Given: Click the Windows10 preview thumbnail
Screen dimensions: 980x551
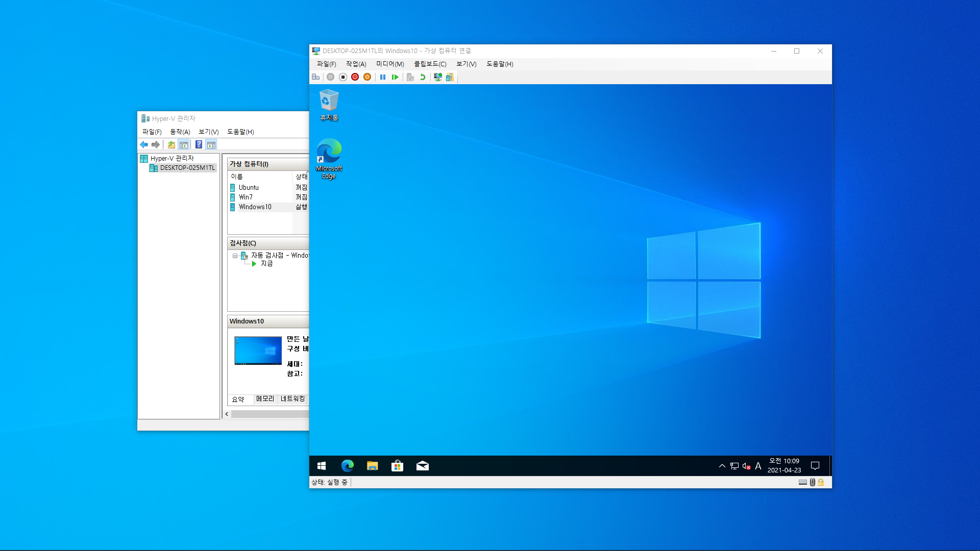Looking at the screenshot, I should 258,350.
